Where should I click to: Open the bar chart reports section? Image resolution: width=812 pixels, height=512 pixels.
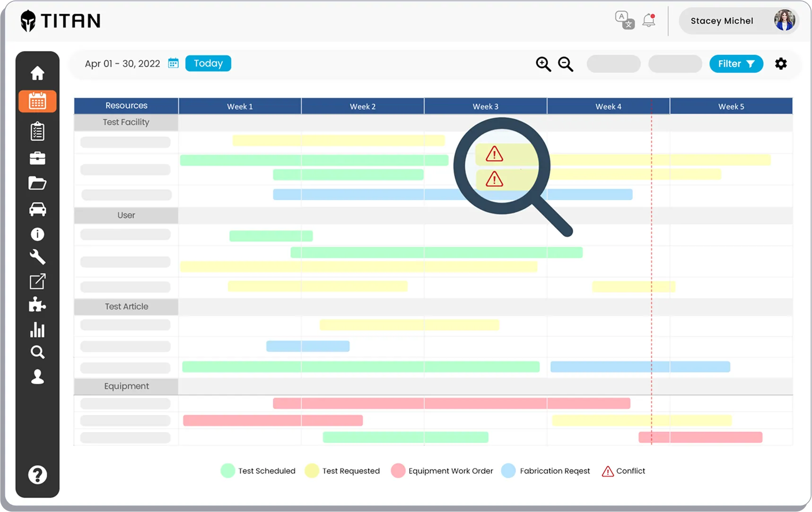[x=37, y=330]
